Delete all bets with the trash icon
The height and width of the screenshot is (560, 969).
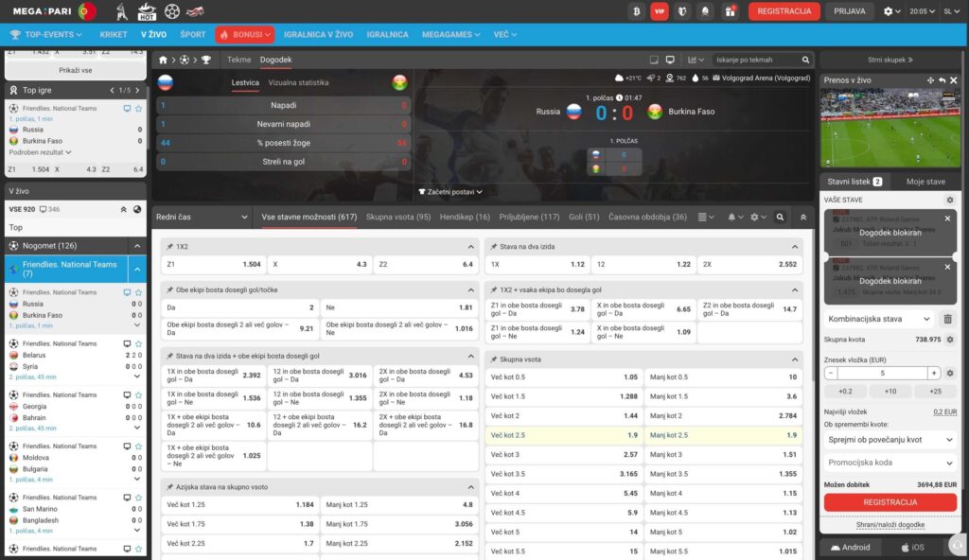[x=947, y=319]
